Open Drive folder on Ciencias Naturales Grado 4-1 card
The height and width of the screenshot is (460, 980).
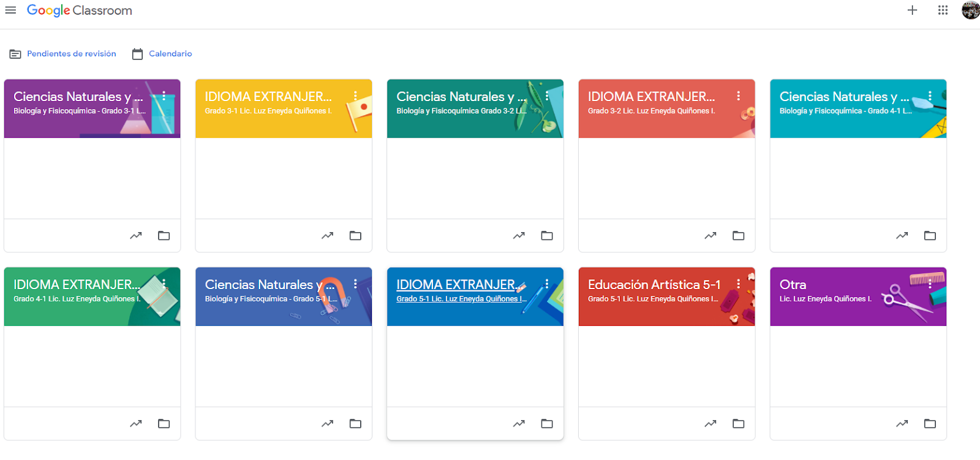[930, 235]
